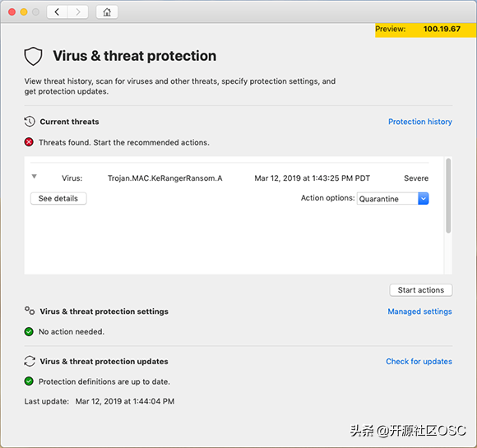Click the Check for updates link
The width and height of the screenshot is (477, 448).
419,362
